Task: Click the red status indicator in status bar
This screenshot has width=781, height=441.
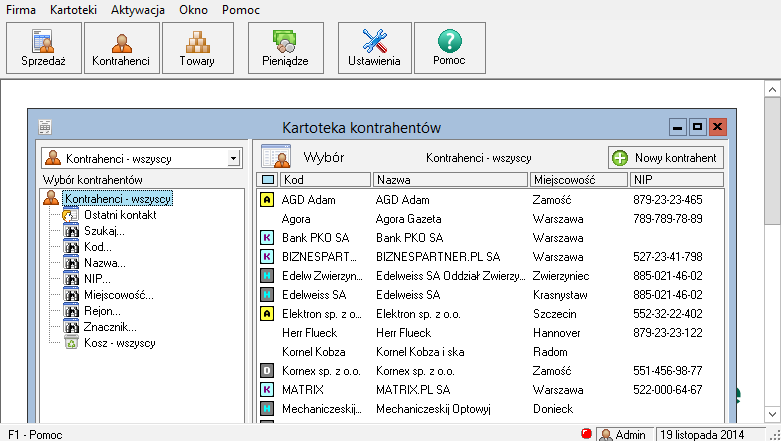Action: [x=586, y=433]
